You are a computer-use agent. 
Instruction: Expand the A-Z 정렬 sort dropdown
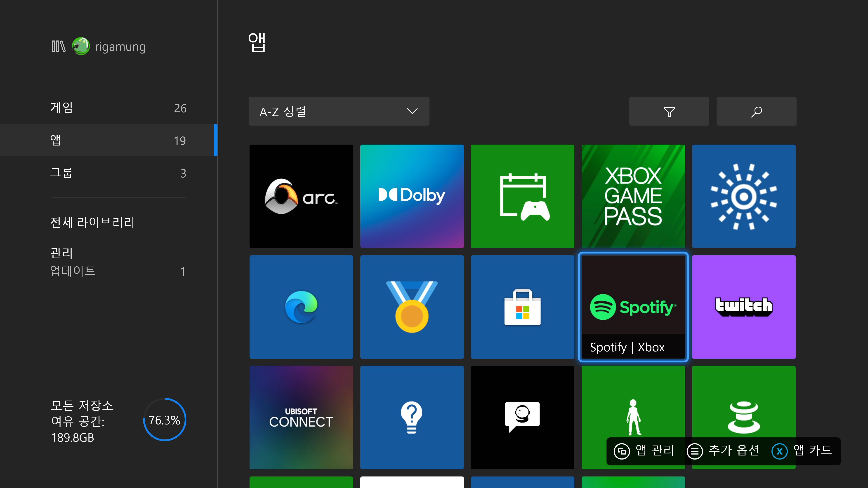339,111
